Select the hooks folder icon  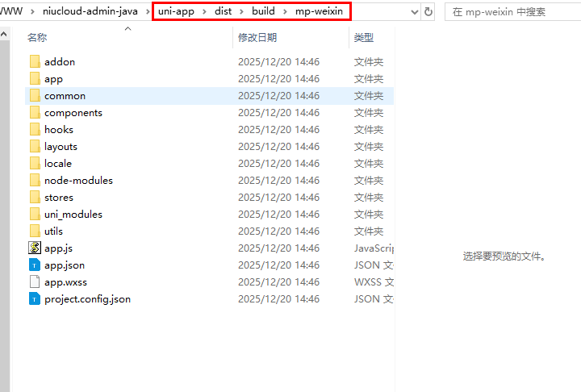click(x=35, y=129)
